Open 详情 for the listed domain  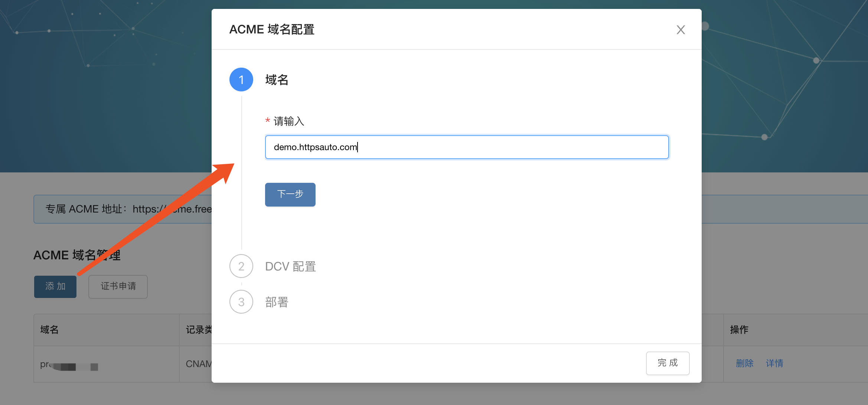pos(774,363)
